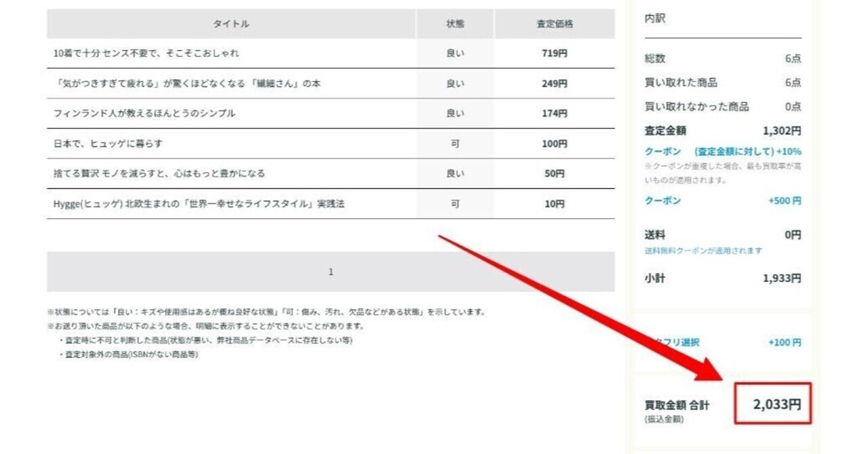The image size is (868, 454).
Task: Click the highlighted 2,033円 total amount
Action: click(775, 403)
